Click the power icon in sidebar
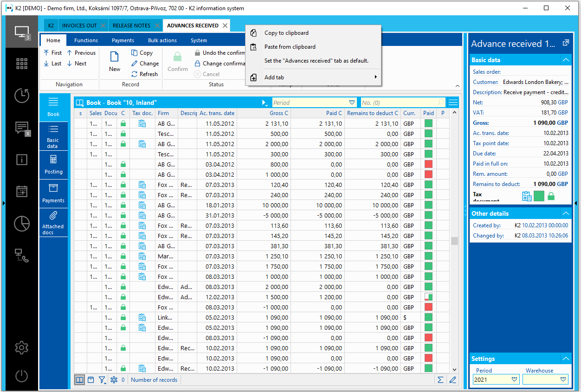 point(21,376)
